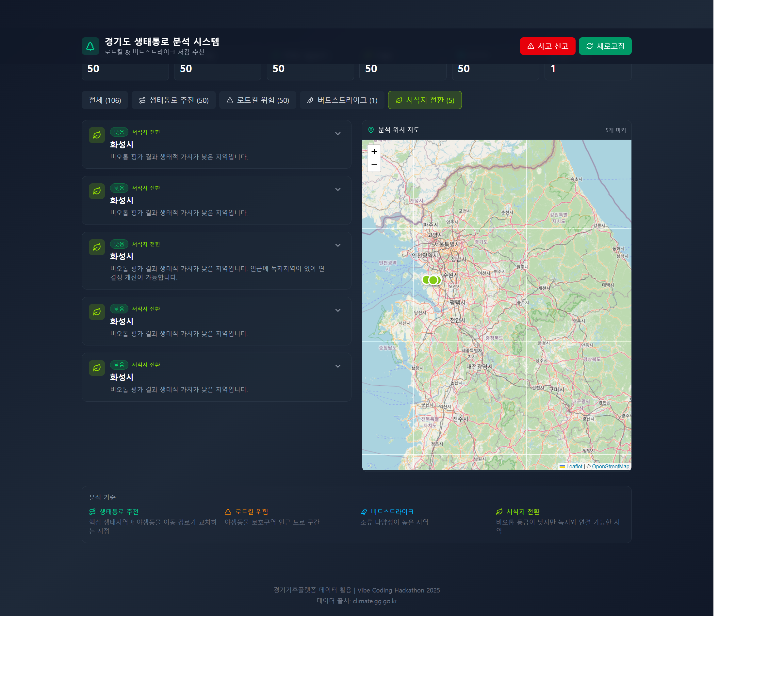This screenshot has width=784, height=684.
Task: Click leaf icon next to 서식지 전환 legend
Action: click(499, 512)
